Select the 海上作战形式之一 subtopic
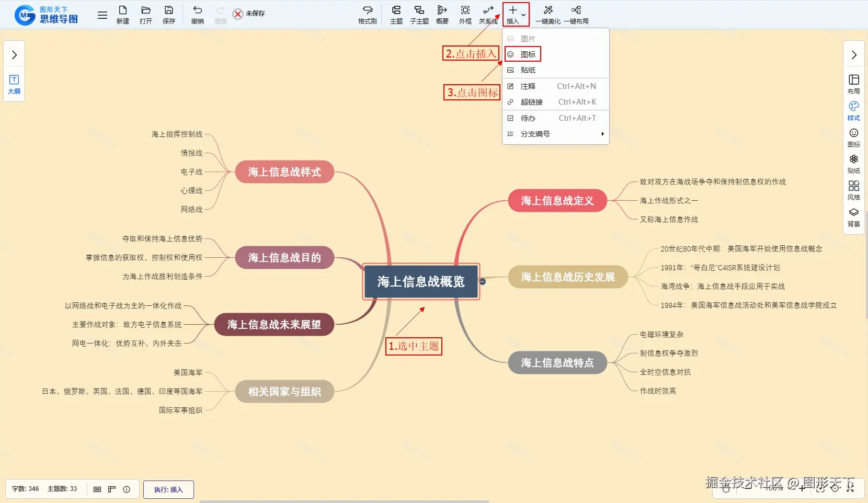Screen dimensions: 868x503 (669, 201)
